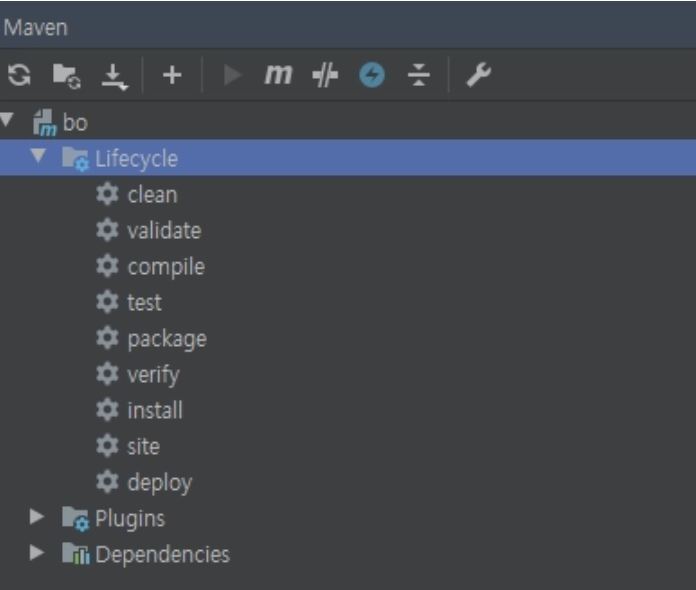Click Generate Sources and Update Folders icon
Image resolution: width=696 pixels, height=590 pixels.
67,75
